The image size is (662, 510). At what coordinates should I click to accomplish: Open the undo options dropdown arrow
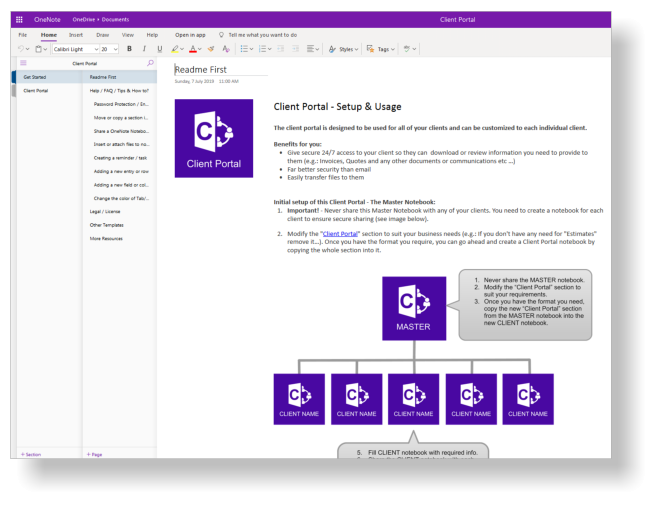pos(27,49)
